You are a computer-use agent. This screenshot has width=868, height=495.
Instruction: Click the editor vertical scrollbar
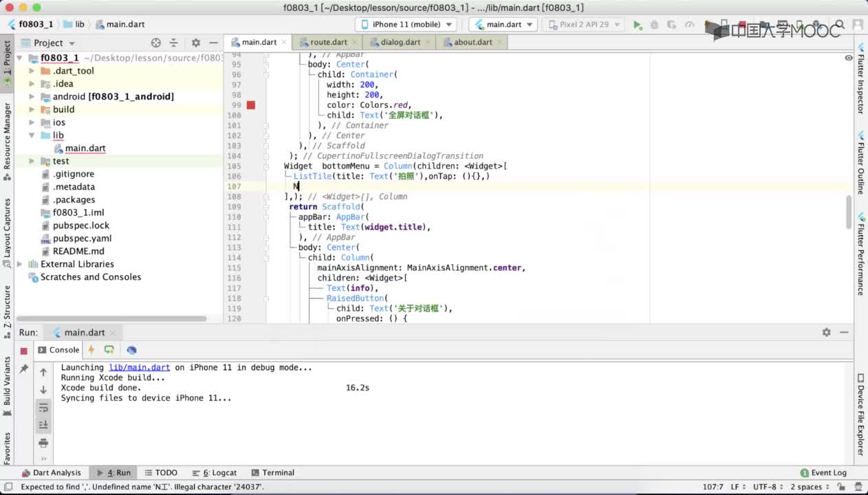849,213
